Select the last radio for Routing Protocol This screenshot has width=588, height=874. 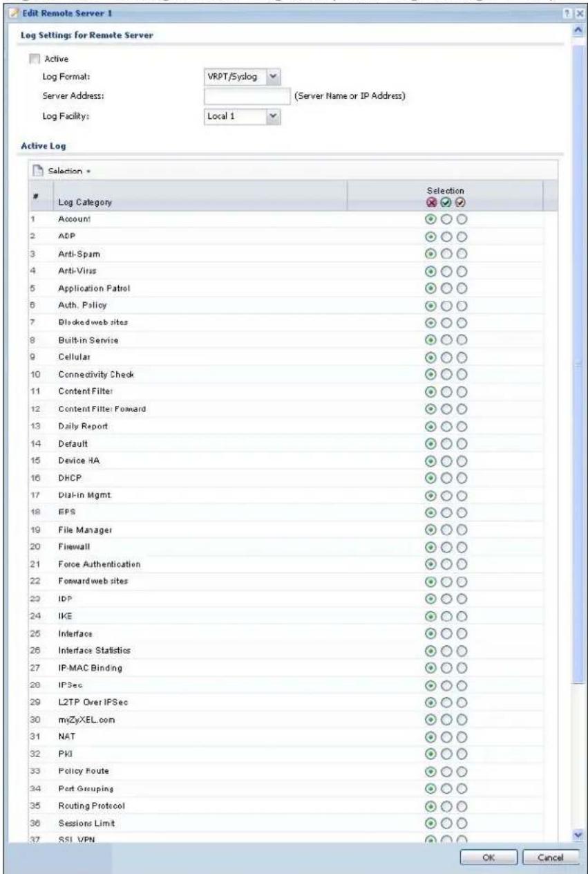pos(462,806)
